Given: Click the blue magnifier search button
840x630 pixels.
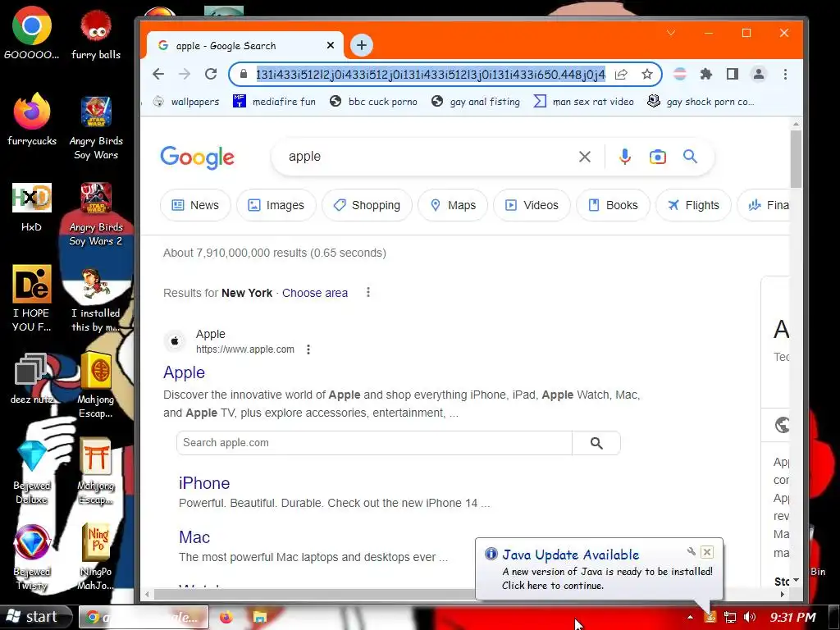Looking at the screenshot, I should click(x=690, y=157).
